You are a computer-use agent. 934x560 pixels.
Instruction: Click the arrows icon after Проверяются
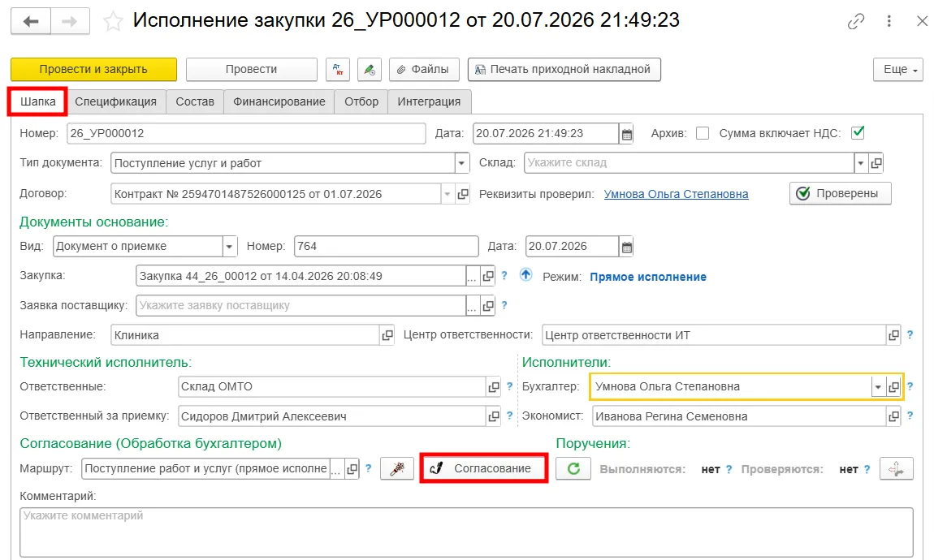(x=896, y=469)
